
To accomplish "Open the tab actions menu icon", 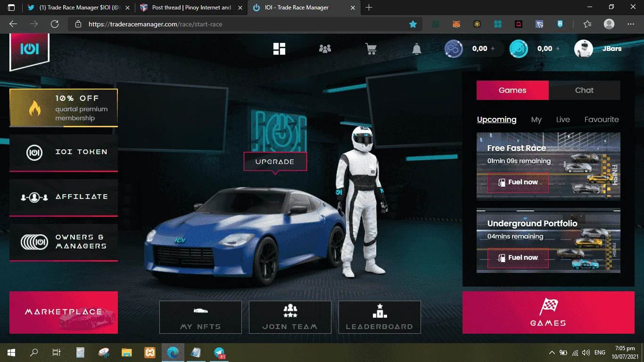I will 11,8.
